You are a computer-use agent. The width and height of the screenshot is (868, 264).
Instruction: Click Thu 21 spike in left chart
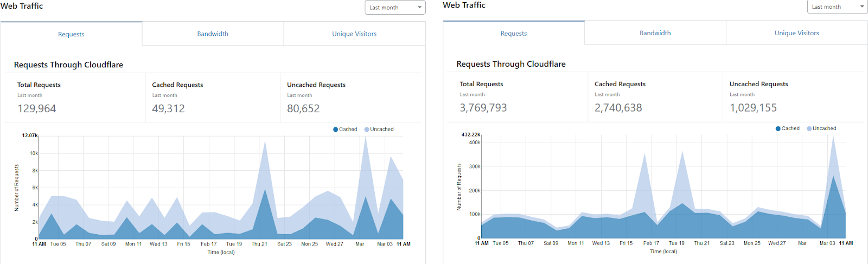pyautogui.click(x=265, y=142)
